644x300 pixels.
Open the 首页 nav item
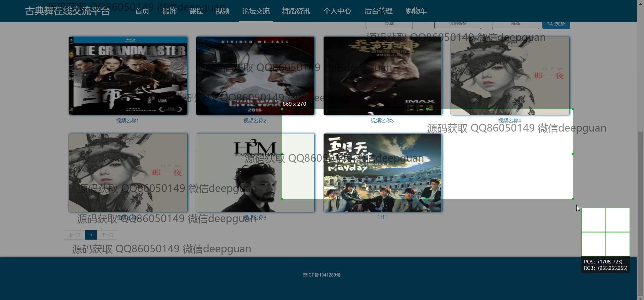point(142,11)
